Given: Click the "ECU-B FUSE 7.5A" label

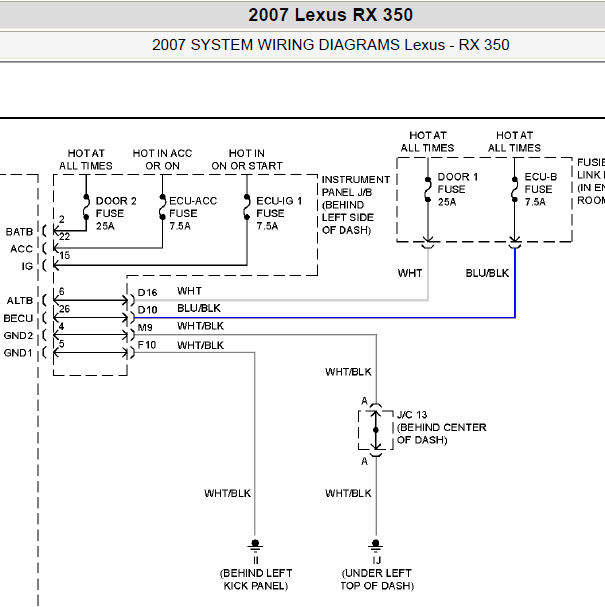Looking at the screenshot, I should (540, 189).
